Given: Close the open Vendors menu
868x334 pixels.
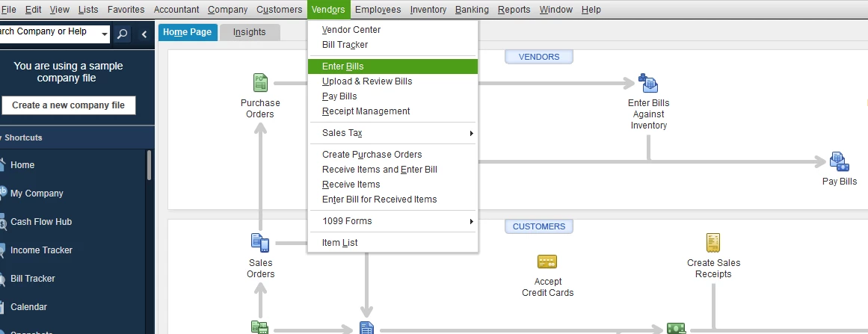Looking at the screenshot, I should click(x=328, y=10).
